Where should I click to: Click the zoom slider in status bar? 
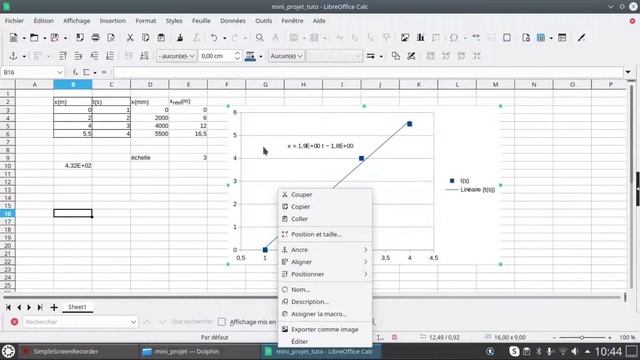pyautogui.click(x=582, y=338)
